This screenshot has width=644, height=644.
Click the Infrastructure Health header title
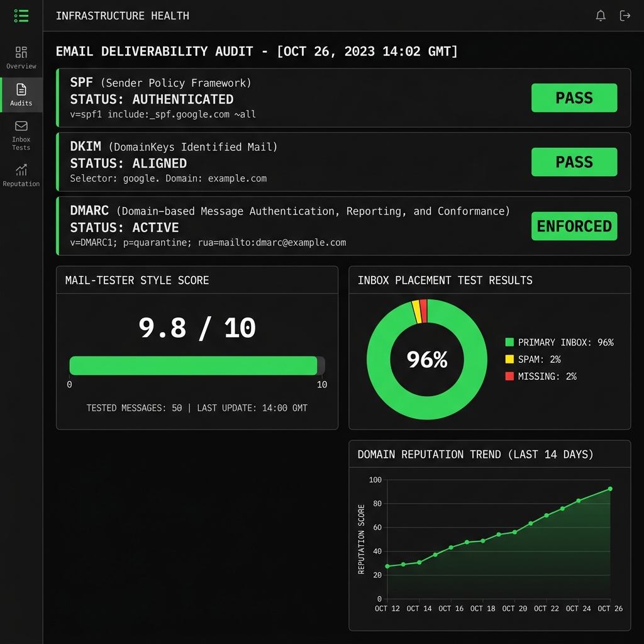[x=123, y=16]
